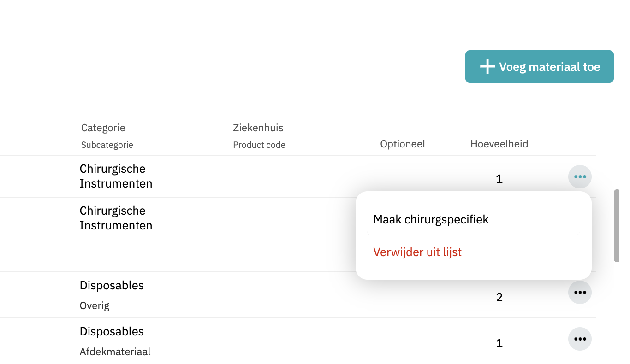Click the 'Ziekenhuis' column header
Image resolution: width=630 pixels, height=364 pixels.
(258, 128)
